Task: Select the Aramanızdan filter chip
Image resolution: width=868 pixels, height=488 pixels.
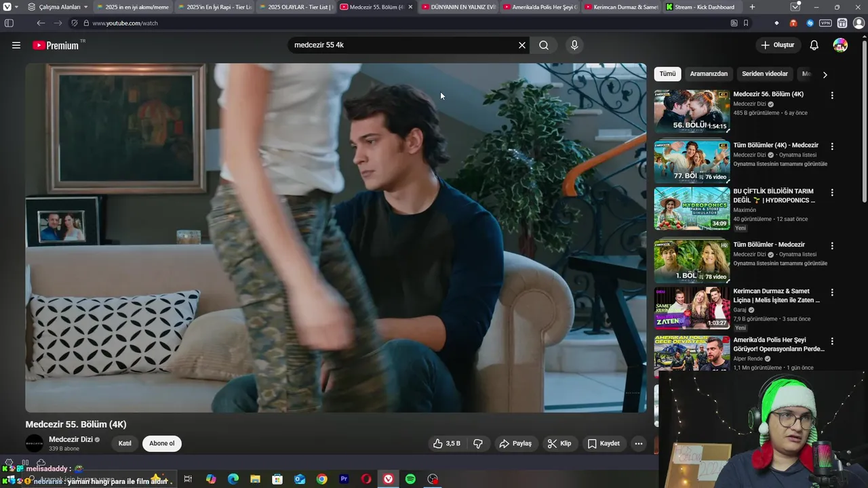Action: [709, 74]
